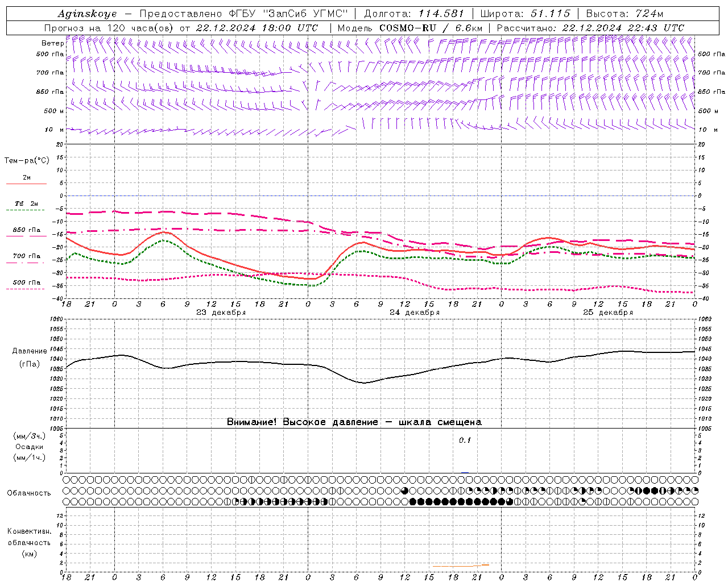Screen dimensions: 728x582
Task: Click the 500 м wind level label on left
Action: tap(53, 111)
